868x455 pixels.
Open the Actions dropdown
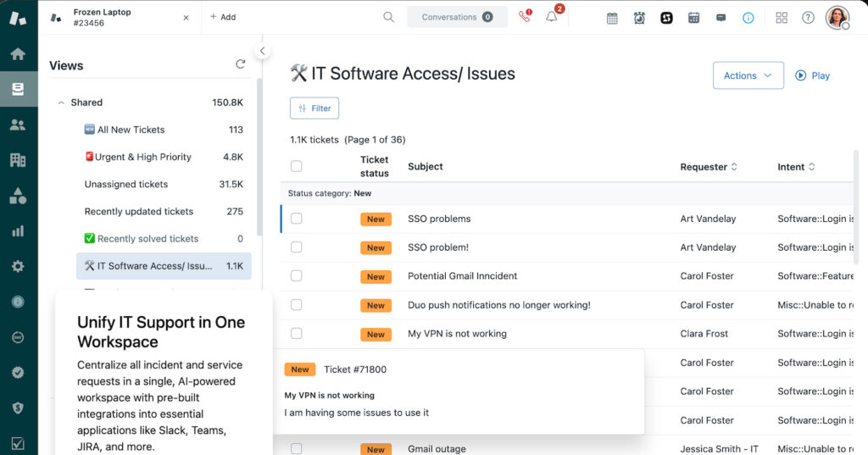[748, 75]
